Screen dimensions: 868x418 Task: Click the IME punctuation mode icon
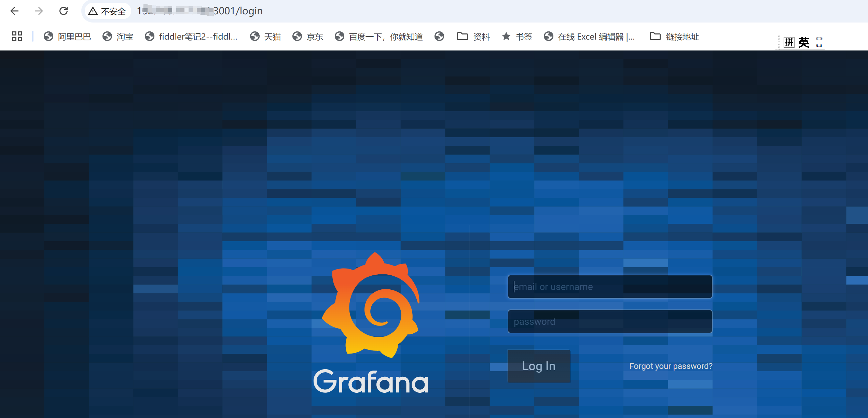[819, 42]
